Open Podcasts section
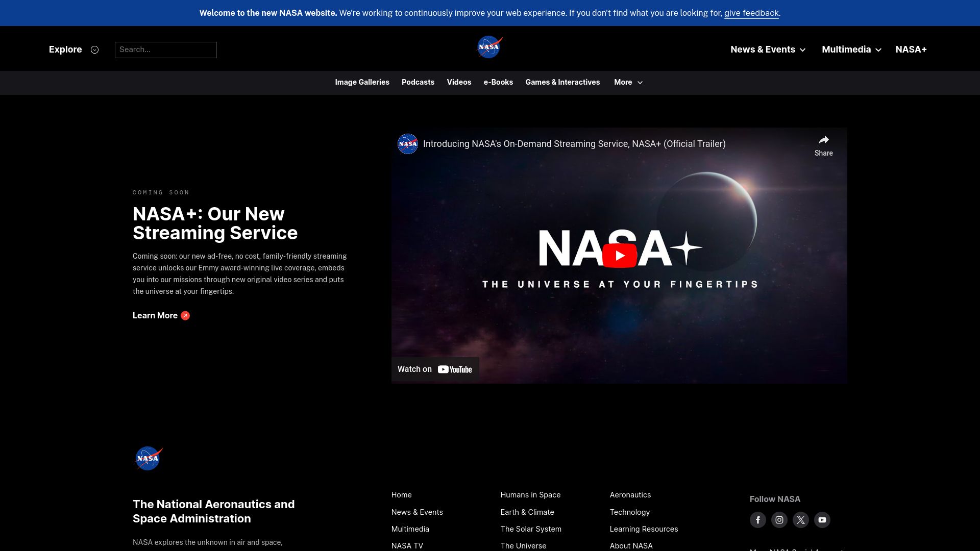The height and width of the screenshot is (551, 980). pyautogui.click(x=418, y=82)
